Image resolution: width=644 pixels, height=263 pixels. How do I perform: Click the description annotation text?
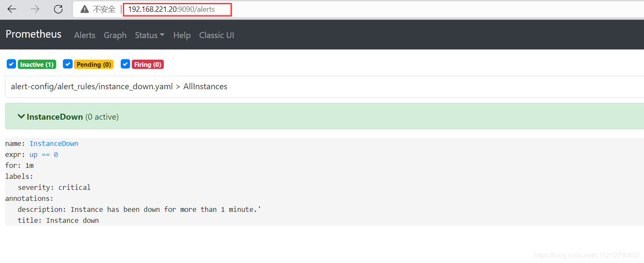[x=139, y=209]
